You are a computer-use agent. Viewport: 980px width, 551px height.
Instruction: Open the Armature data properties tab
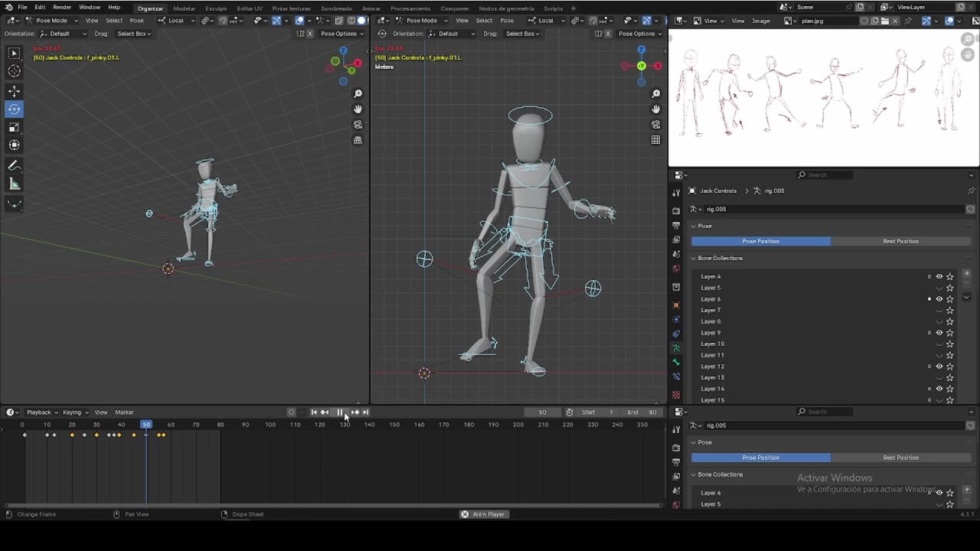click(676, 347)
